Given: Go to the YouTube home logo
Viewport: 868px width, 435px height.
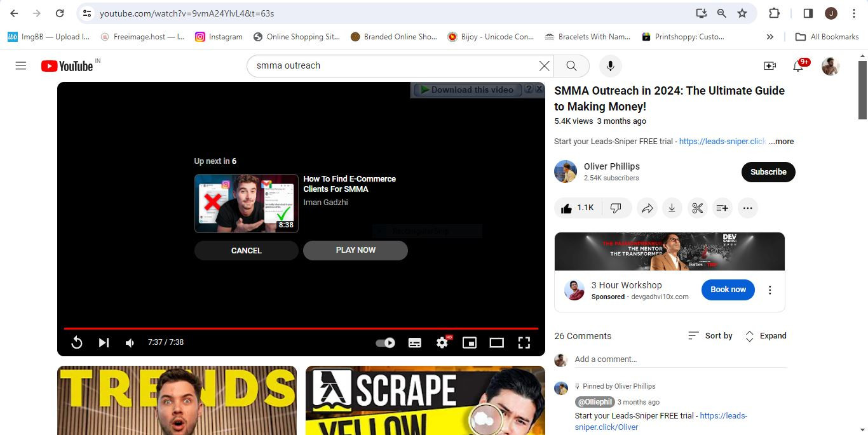Looking at the screenshot, I should click(67, 66).
